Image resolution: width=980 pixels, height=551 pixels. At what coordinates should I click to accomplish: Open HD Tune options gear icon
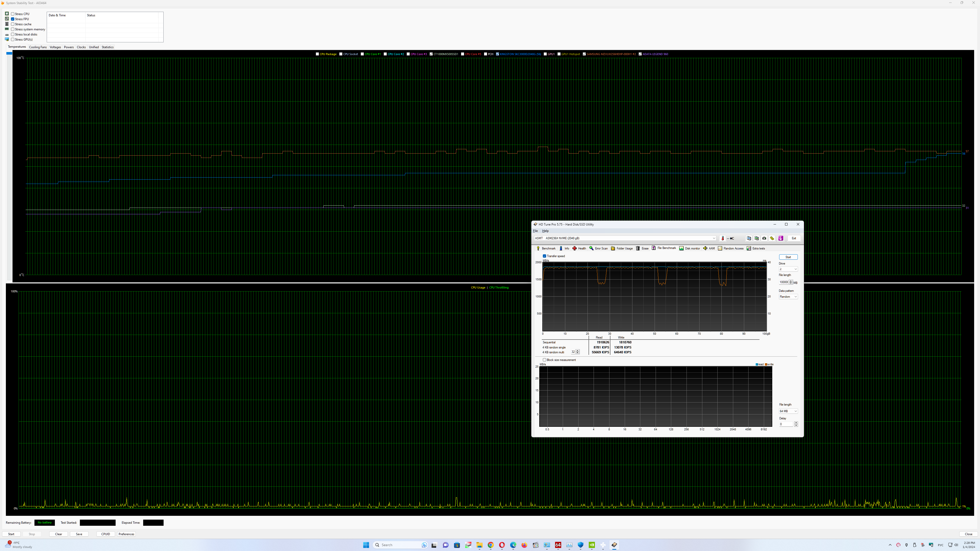pos(772,239)
